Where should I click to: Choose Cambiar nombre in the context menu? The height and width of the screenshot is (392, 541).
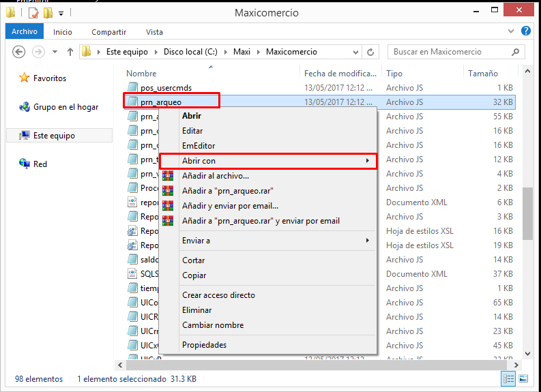pyautogui.click(x=213, y=325)
